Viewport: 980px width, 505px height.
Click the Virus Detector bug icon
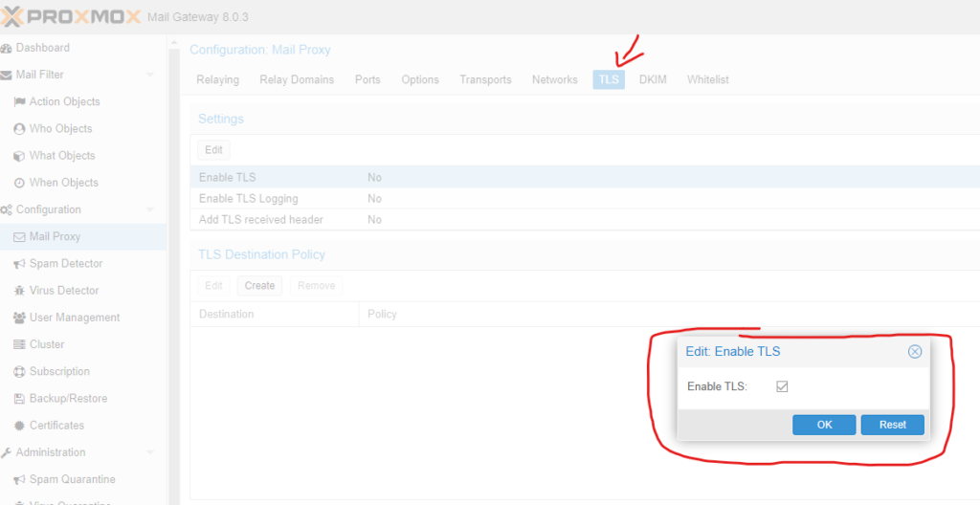click(19, 291)
